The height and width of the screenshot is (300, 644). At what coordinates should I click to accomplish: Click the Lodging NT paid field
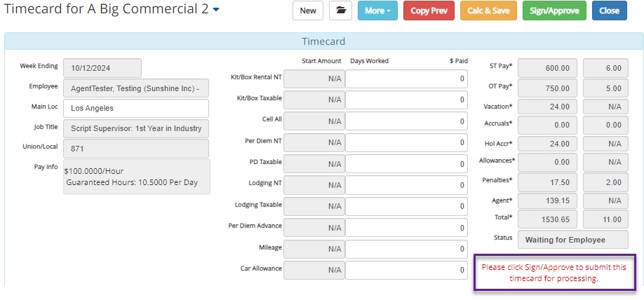406,185
